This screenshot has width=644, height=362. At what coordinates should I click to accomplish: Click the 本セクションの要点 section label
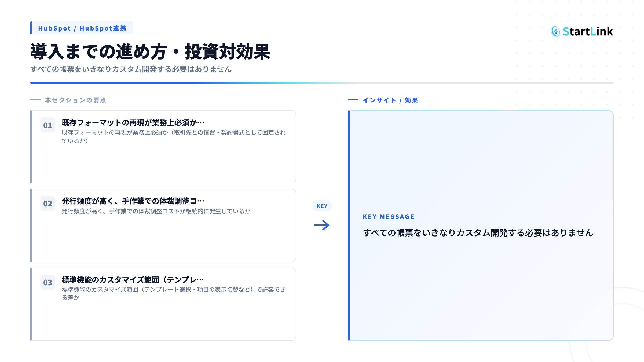pyautogui.click(x=75, y=100)
